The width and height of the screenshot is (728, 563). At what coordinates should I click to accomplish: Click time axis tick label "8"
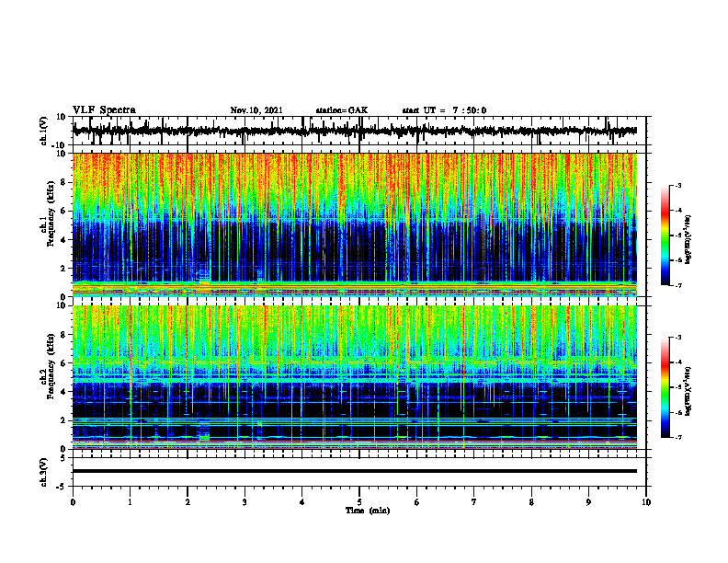(x=531, y=502)
